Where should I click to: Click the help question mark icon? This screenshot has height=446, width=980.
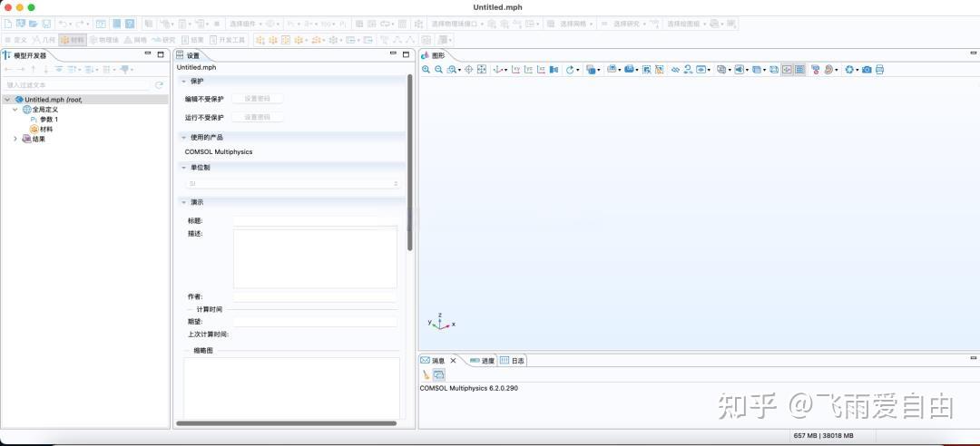point(130,23)
